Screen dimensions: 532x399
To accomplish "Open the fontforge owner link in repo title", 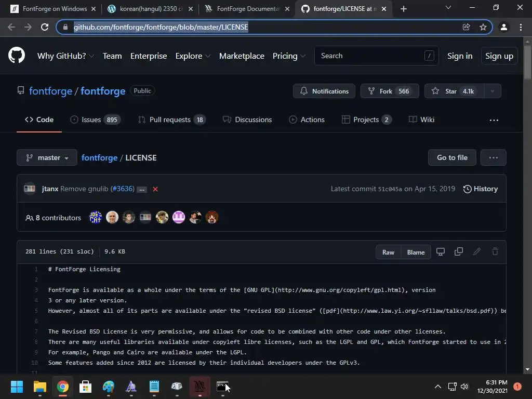I will click(50, 91).
